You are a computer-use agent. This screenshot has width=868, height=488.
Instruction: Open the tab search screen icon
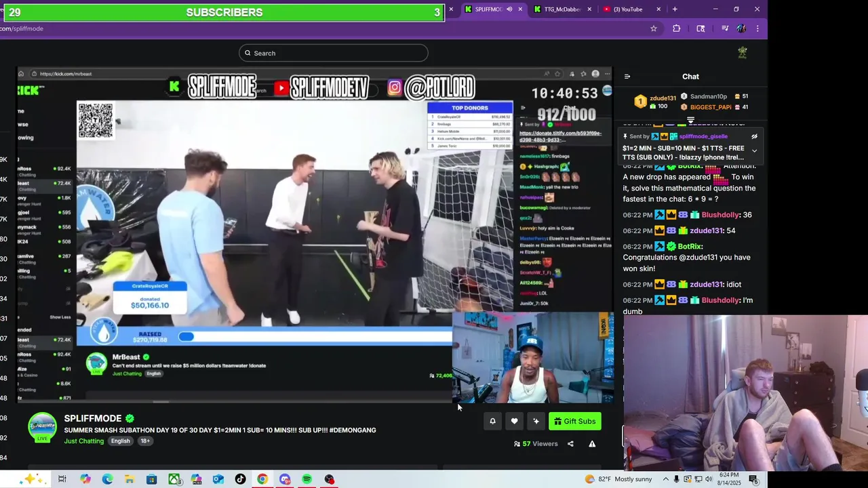click(701, 28)
